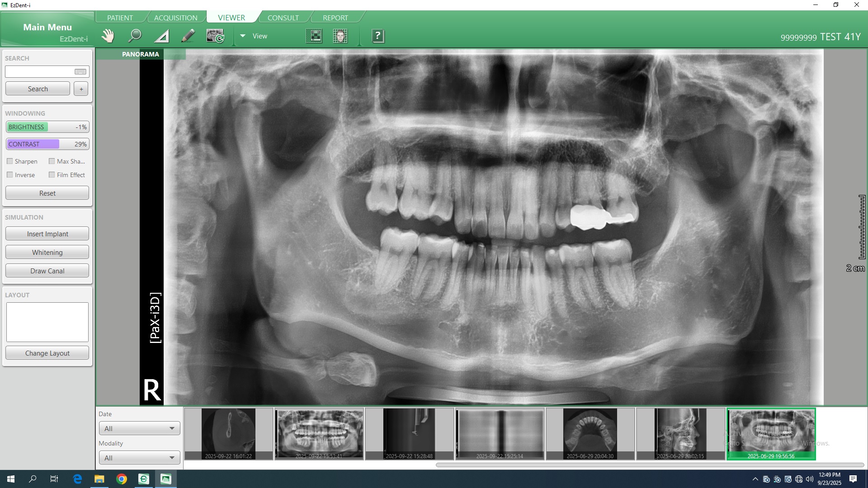Click the Insert Implant button

tap(47, 234)
